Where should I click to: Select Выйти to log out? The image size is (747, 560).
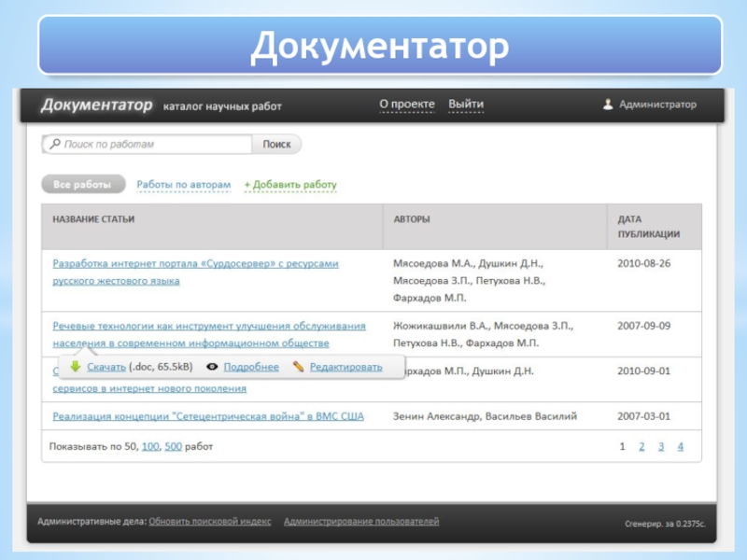coord(465,105)
